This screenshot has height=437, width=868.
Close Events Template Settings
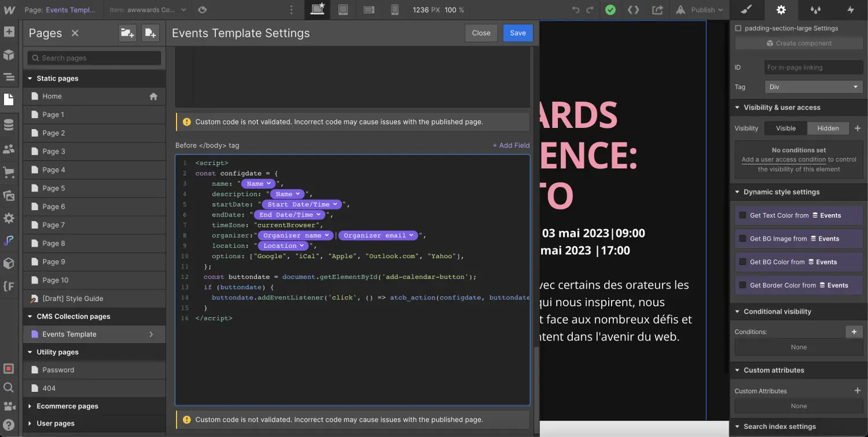481,33
